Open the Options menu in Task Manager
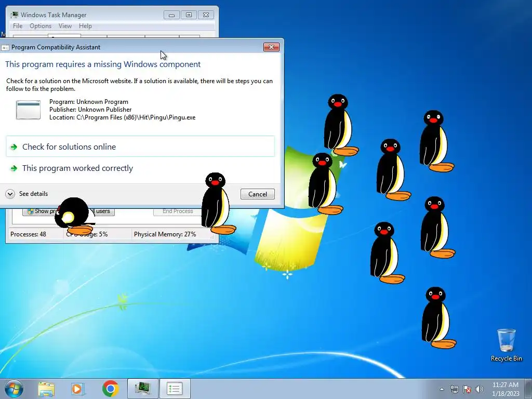 click(x=41, y=26)
